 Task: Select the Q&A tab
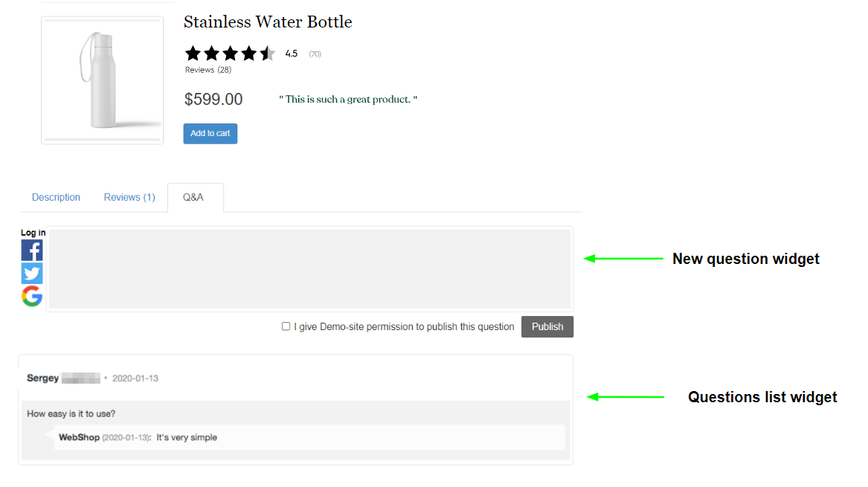pos(193,198)
